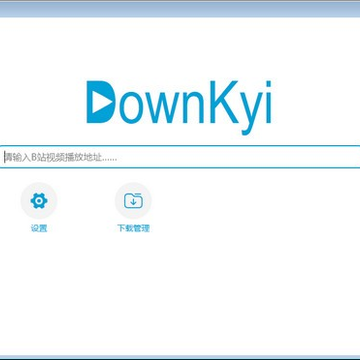The height and width of the screenshot is (360, 360).
Task: Click the 下载管理 label
Action: tap(133, 228)
